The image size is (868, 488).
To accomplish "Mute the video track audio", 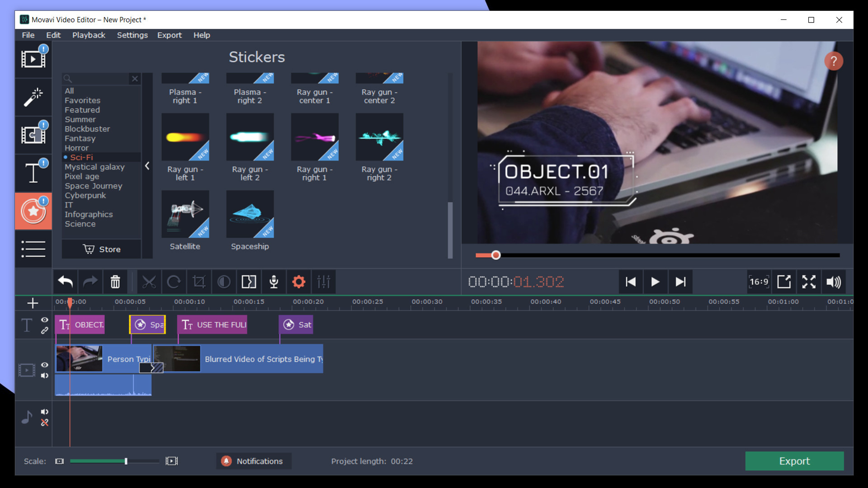I will [x=44, y=375].
